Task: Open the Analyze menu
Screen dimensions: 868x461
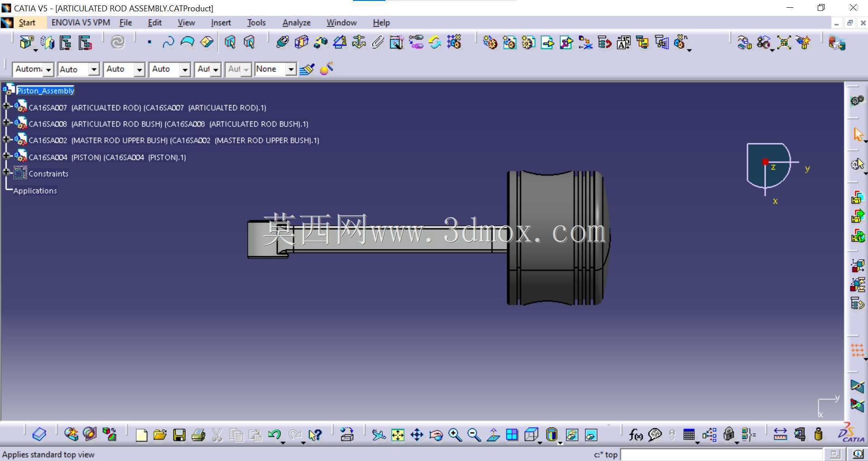Action: pyautogui.click(x=296, y=23)
